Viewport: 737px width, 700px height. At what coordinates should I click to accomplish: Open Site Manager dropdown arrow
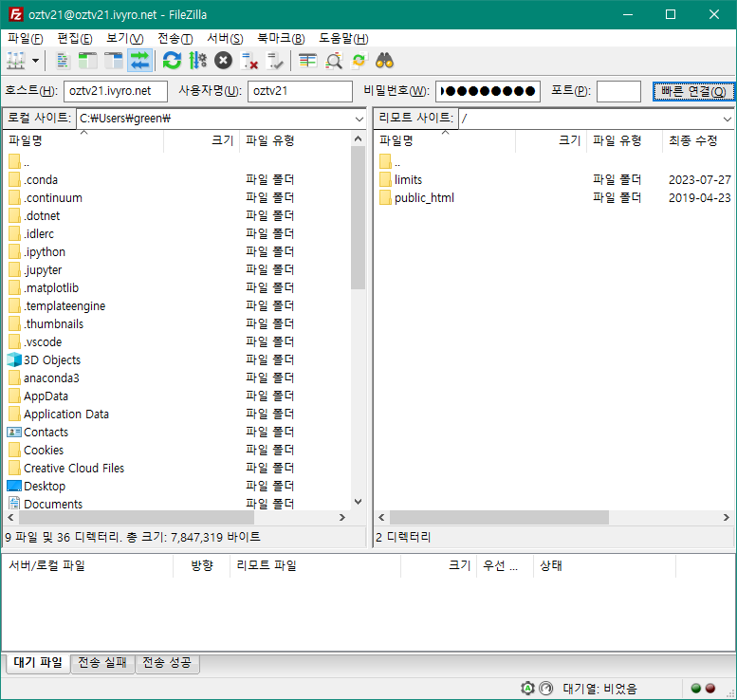coord(35,61)
